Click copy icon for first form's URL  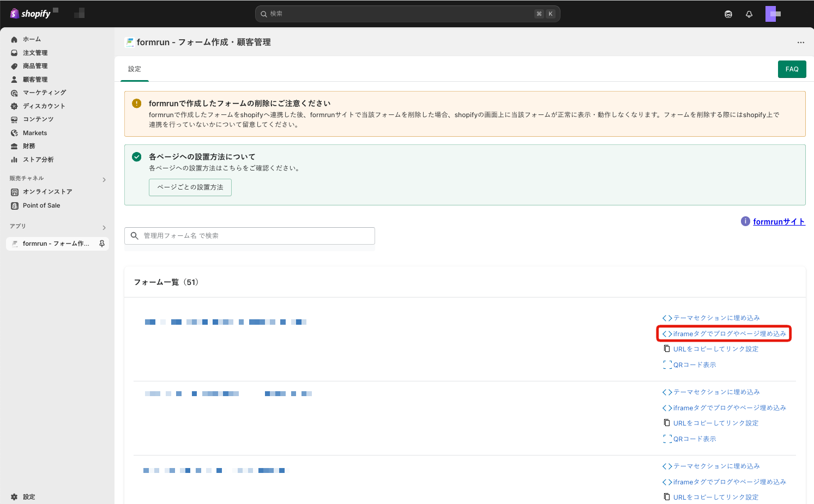click(x=666, y=349)
